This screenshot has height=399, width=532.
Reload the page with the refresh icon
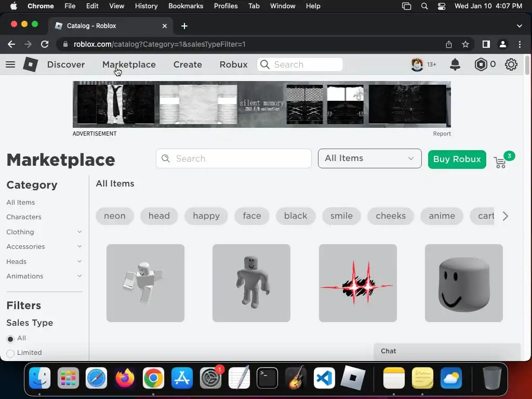tap(45, 44)
